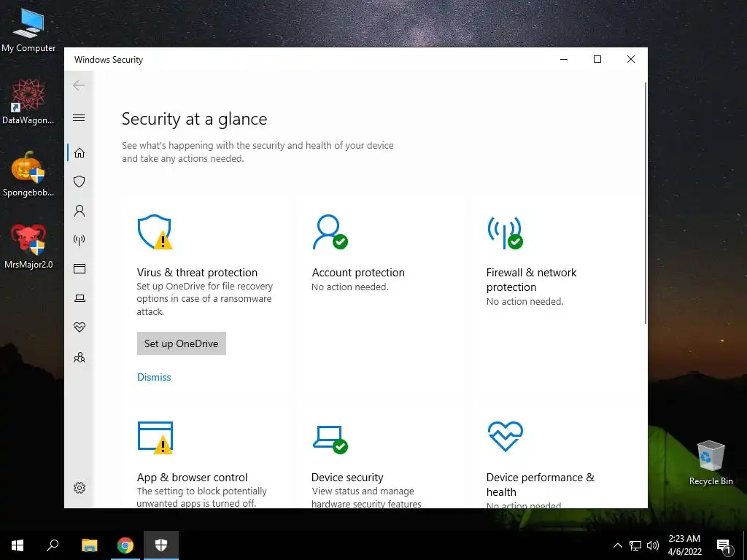This screenshot has height=560, width=747.
Task: Open the Virus & threat protection heading
Action: point(197,273)
